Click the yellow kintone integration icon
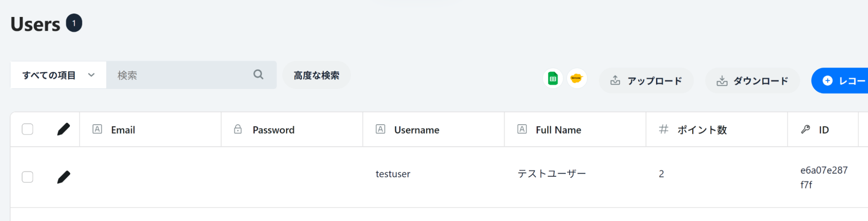This screenshot has width=868, height=221. pyautogui.click(x=576, y=79)
